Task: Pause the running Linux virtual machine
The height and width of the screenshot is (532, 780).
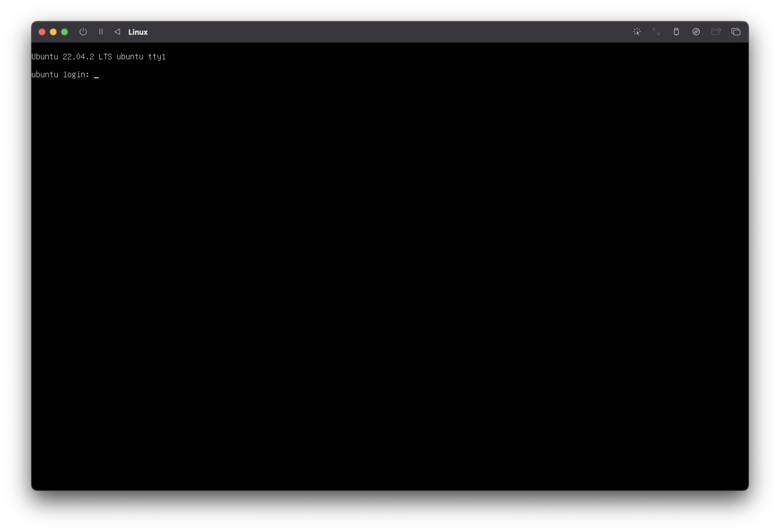Action: point(101,32)
